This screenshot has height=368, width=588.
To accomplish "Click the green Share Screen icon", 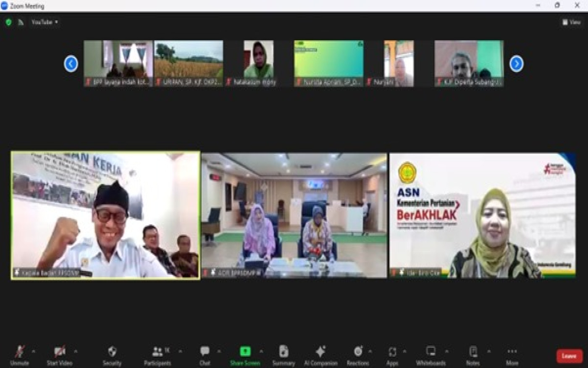I will (x=245, y=352).
